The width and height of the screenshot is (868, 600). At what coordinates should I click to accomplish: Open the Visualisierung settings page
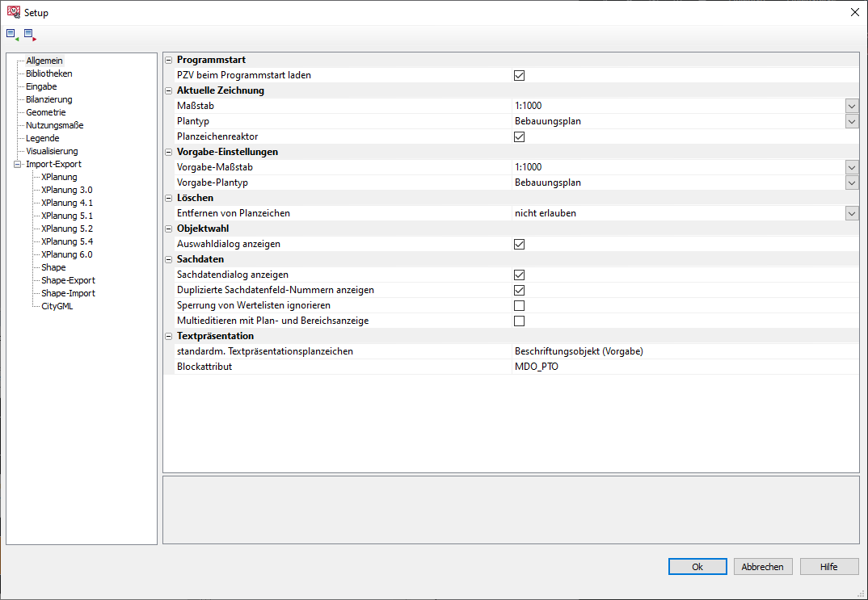click(52, 151)
